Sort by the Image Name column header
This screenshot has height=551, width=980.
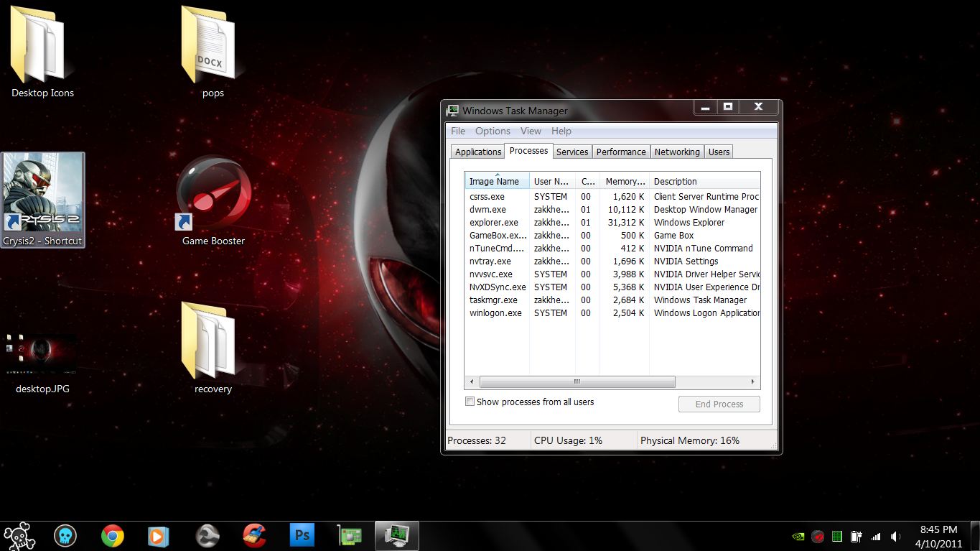click(497, 181)
